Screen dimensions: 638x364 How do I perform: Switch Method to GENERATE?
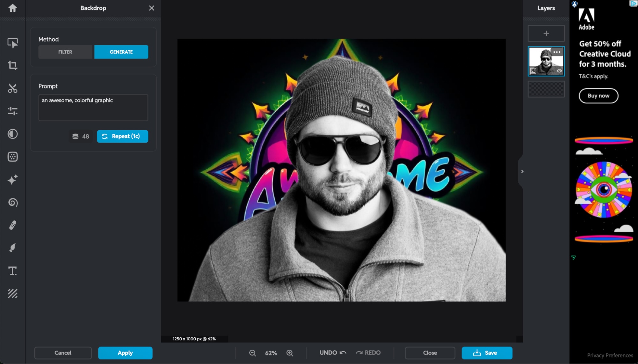pos(121,52)
